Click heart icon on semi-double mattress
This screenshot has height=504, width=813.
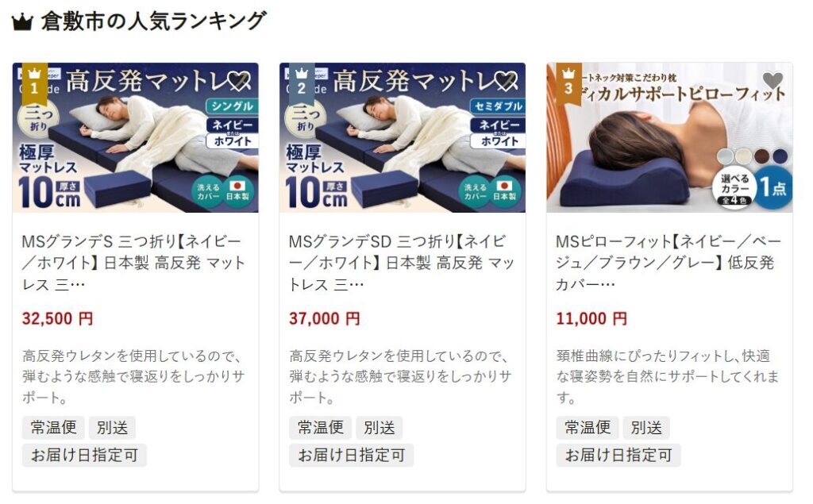click(506, 81)
